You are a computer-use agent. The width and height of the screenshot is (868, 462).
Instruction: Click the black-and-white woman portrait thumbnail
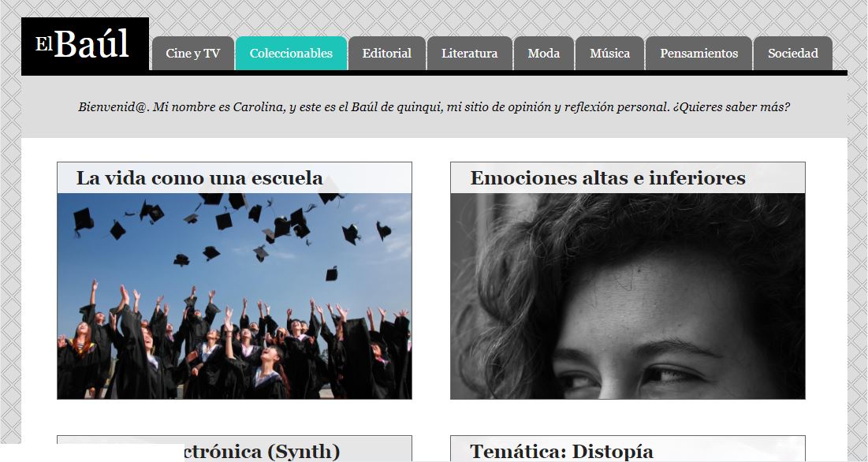pos(628,296)
